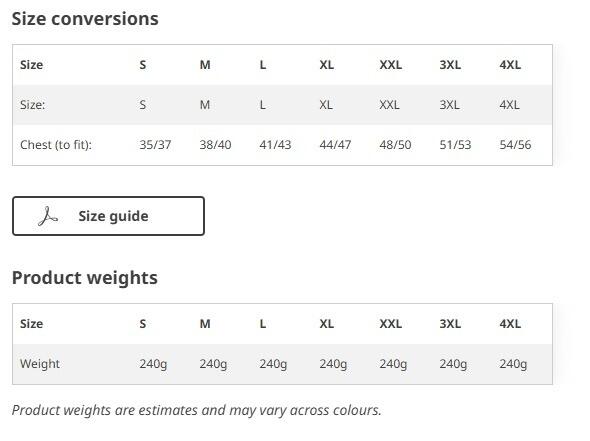The image size is (590, 441).
Task: Click the 35/37 chest measurement cell
Action: (155, 145)
